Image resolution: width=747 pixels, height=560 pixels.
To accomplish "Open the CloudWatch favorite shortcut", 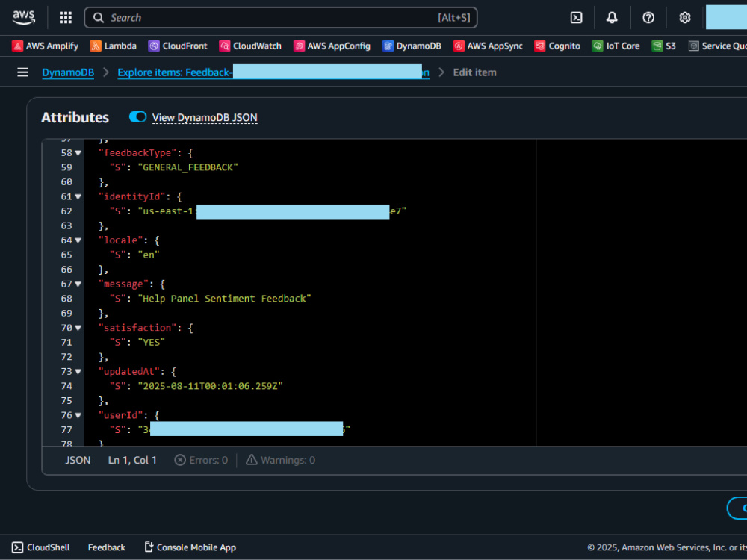I will coord(250,46).
